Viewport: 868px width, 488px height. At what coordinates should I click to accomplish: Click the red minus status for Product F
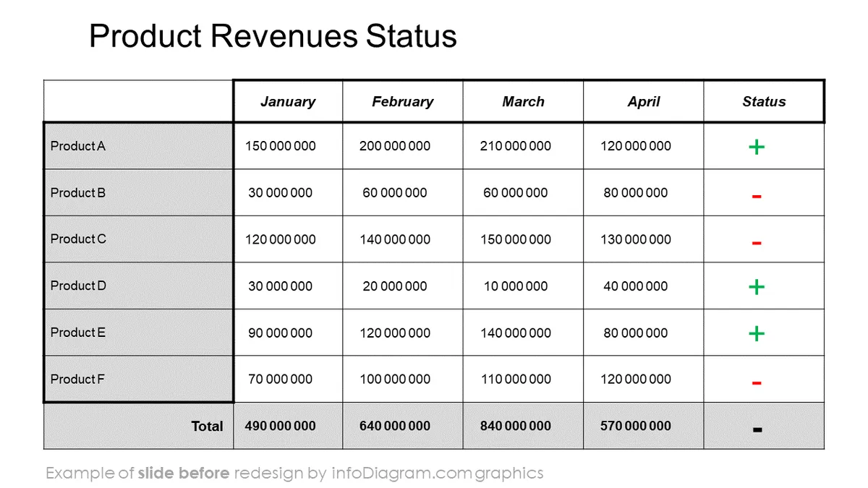pyautogui.click(x=756, y=382)
